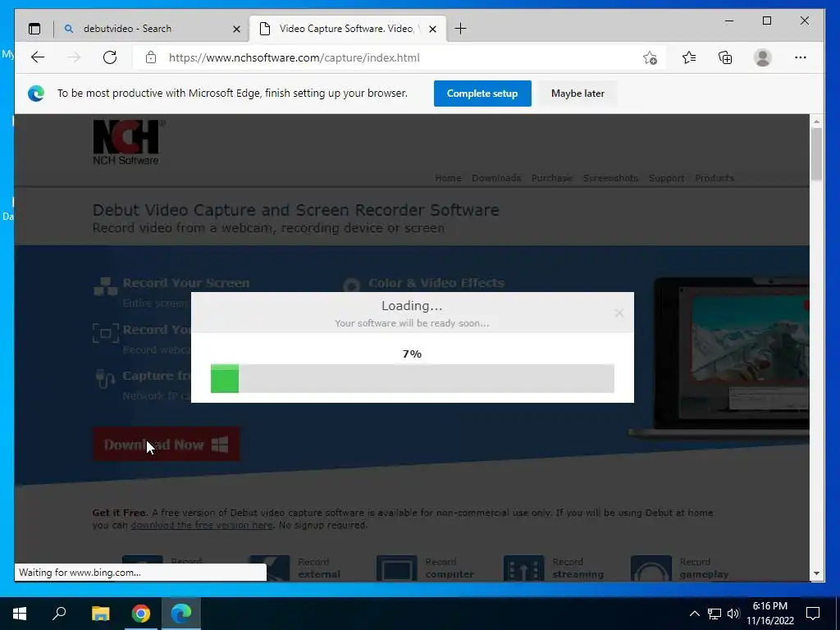Go to the Purchase nav link
The height and width of the screenshot is (630, 840).
click(552, 178)
